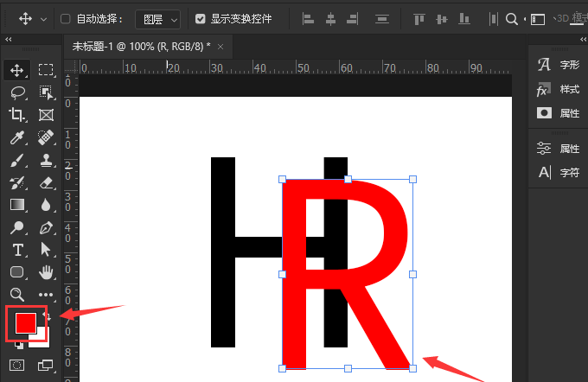Select the Hand tool

(46, 272)
